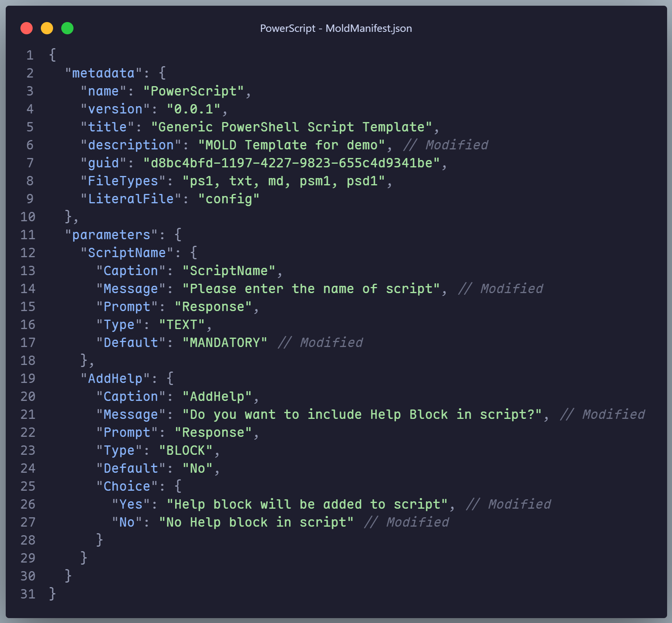Viewport: 672px width, 623px height.
Task: Click "Help block will be added to script" string
Action: tap(307, 504)
